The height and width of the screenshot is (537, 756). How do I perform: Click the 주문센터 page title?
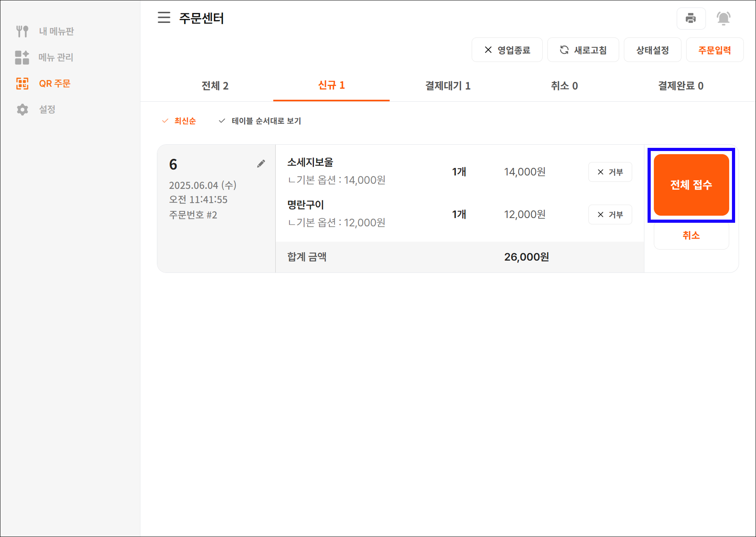coord(202,18)
